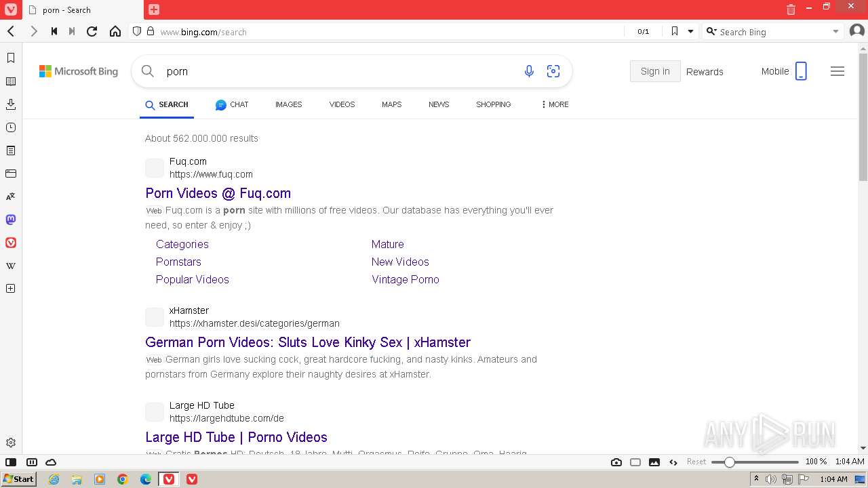The width and height of the screenshot is (868, 488).
Task: Click the Sign in button
Action: click(655, 71)
